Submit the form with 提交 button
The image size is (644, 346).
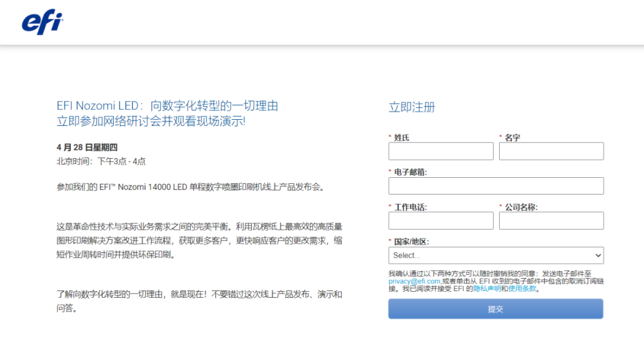tap(496, 308)
